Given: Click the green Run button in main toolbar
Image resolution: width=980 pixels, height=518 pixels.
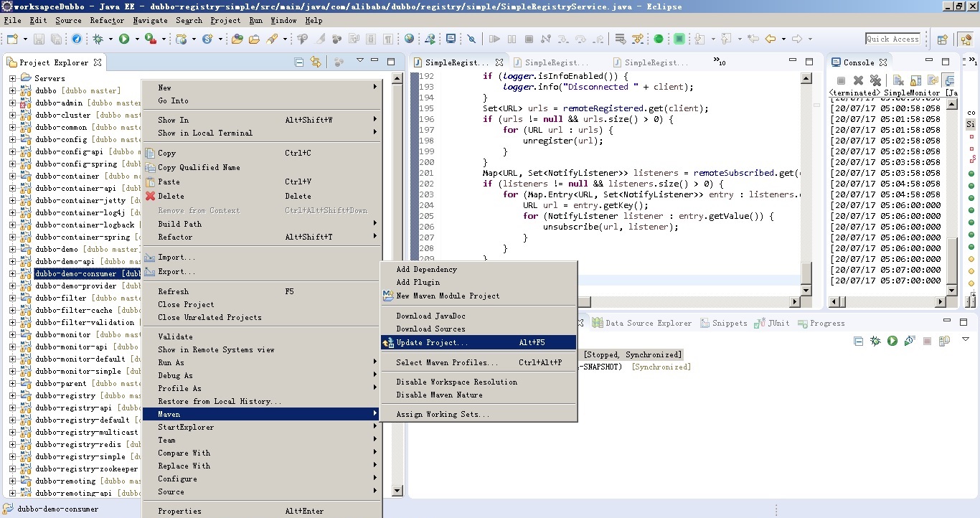Looking at the screenshot, I should (124, 39).
